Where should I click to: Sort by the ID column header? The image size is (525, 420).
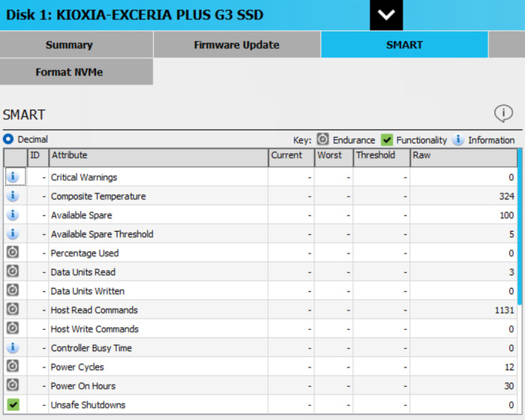[37, 157]
